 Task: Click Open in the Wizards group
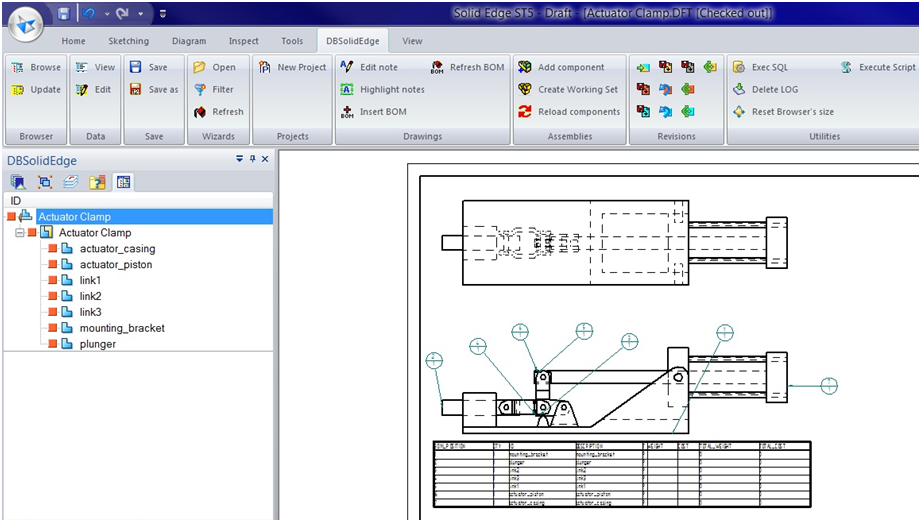215,68
